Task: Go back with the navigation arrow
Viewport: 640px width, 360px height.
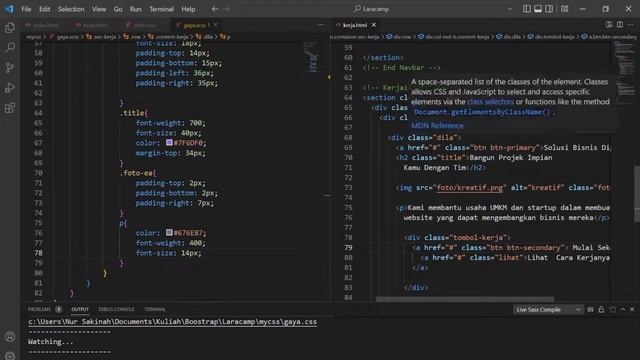Action: 215,9
